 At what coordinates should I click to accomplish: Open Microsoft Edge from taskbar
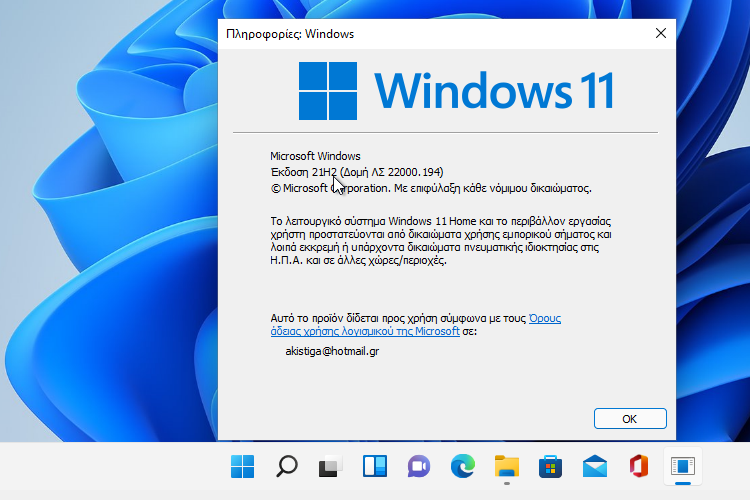pyautogui.click(x=463, y=466)
